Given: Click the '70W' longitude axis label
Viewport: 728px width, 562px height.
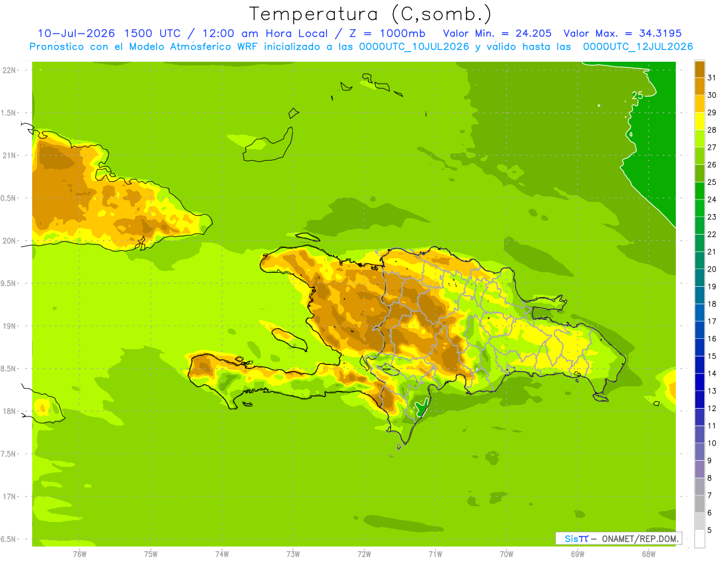Looking at the screenshot, I should pyautogui.click(x=507, y=554).
